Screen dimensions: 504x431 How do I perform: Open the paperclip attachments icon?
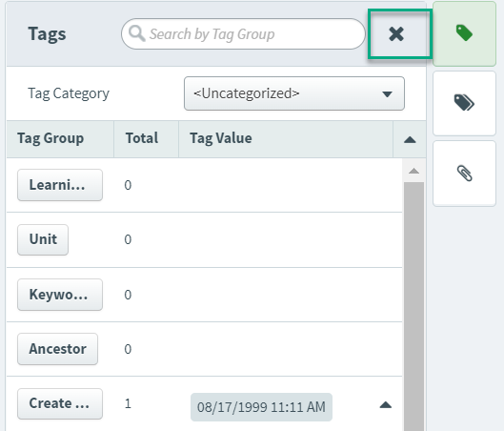click(464, 174)
